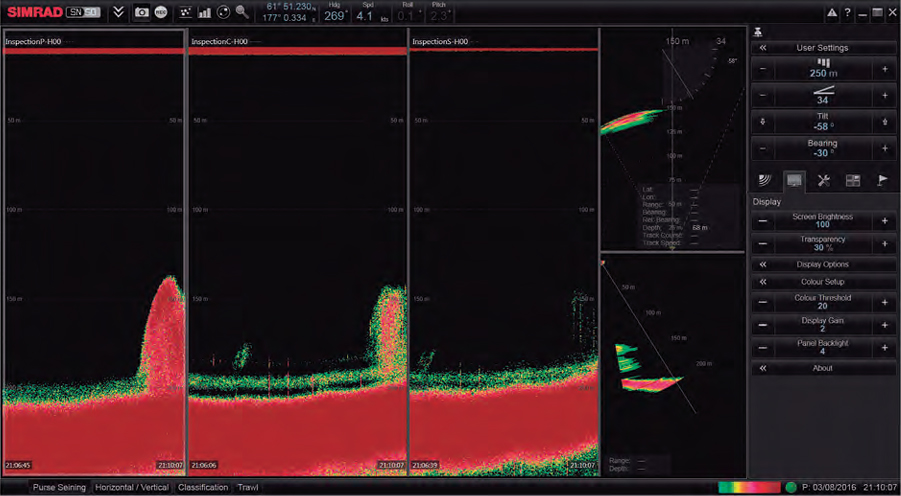This screenshot has height=496, width=901.
Task: Click the camera screen capture icon
Action: coord(142,12)
